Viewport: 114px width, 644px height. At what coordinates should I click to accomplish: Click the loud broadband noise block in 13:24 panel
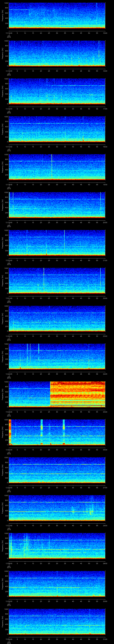click(x=78, y=394)
